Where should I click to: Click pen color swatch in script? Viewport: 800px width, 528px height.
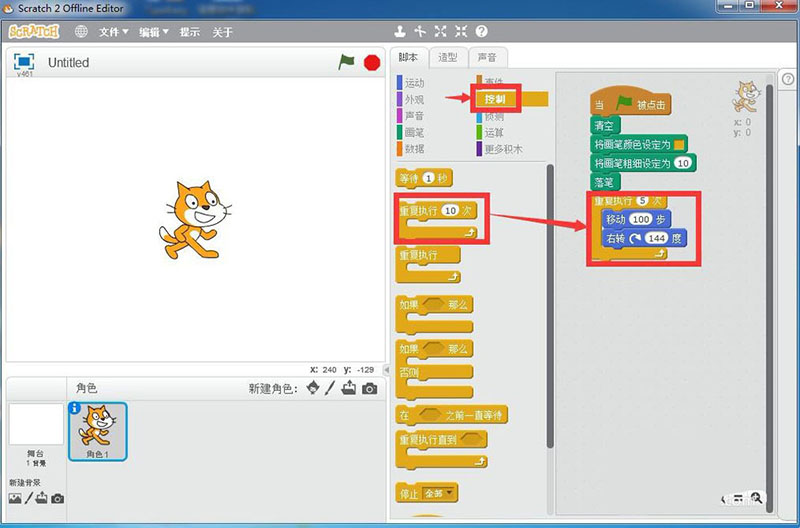(x=679, y=145)
